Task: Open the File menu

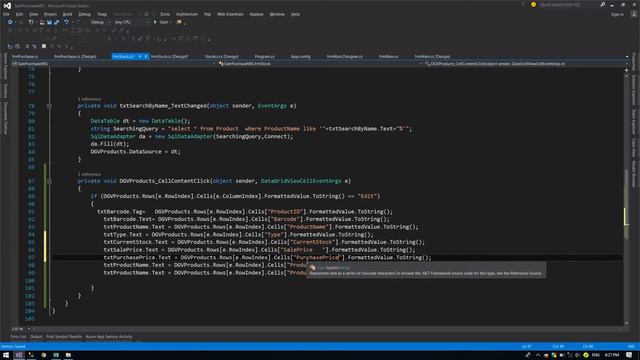Action: [6, 14]
